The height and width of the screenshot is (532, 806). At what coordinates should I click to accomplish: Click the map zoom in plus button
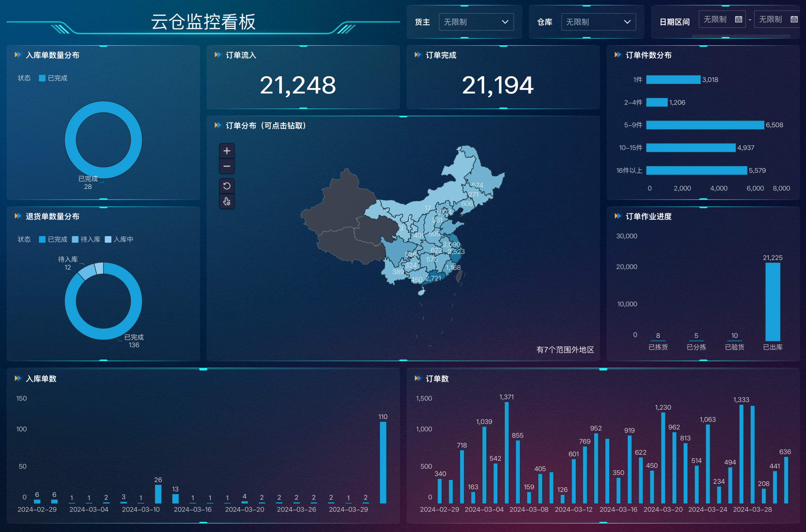(227, 151)
